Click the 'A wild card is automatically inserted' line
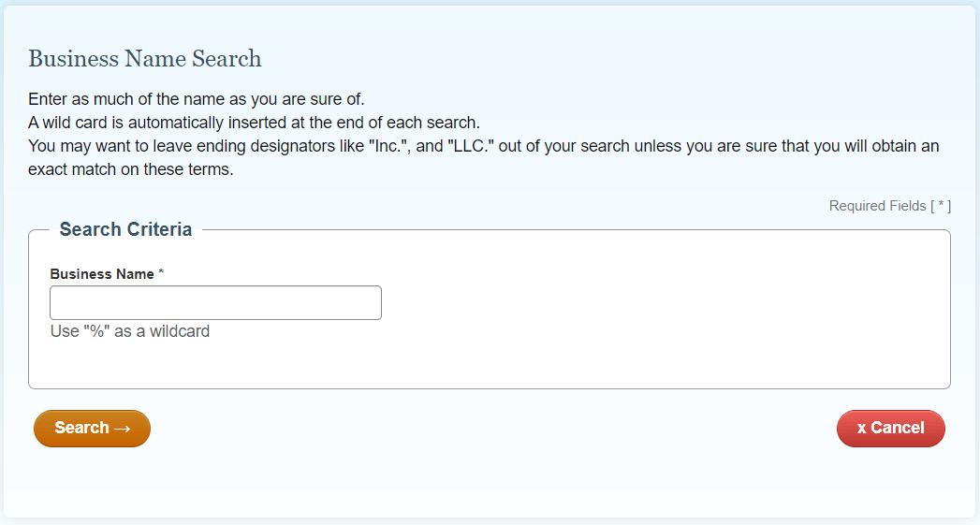 click(x=254, y=123)
